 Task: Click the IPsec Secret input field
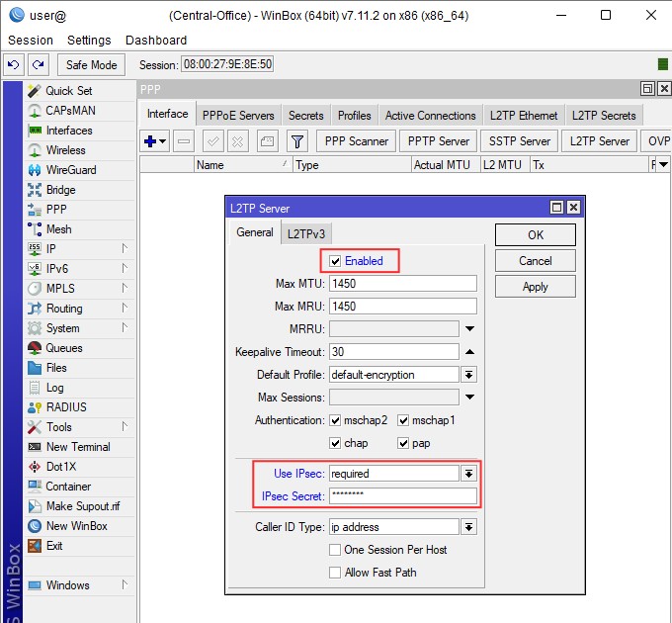pos(402,496)
